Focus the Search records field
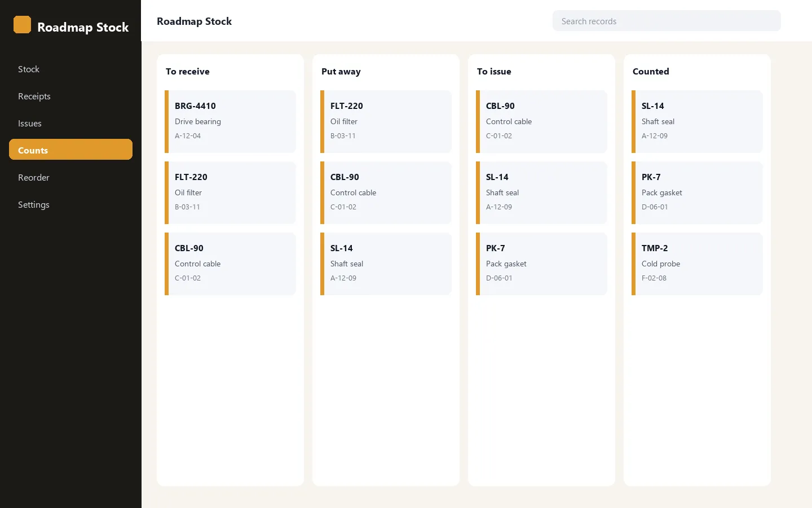The width and height of the screenshot is (812, 508). click(x=667, y=21)
